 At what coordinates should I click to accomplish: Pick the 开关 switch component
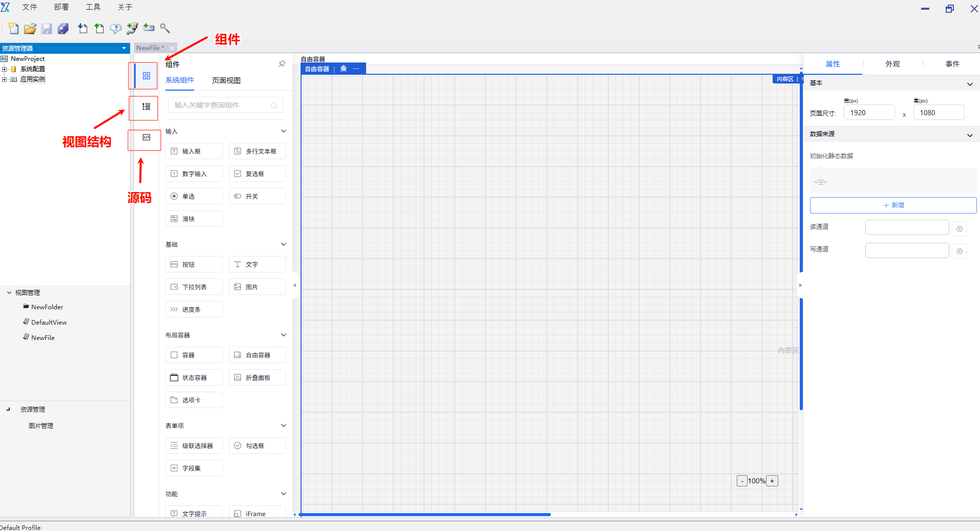click(257, 197)
